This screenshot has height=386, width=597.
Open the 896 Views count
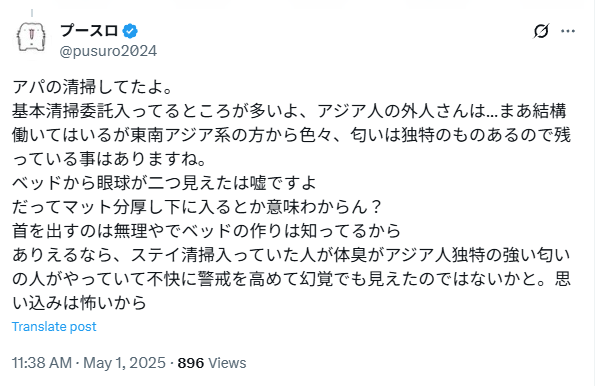click(x=212, y=363)
